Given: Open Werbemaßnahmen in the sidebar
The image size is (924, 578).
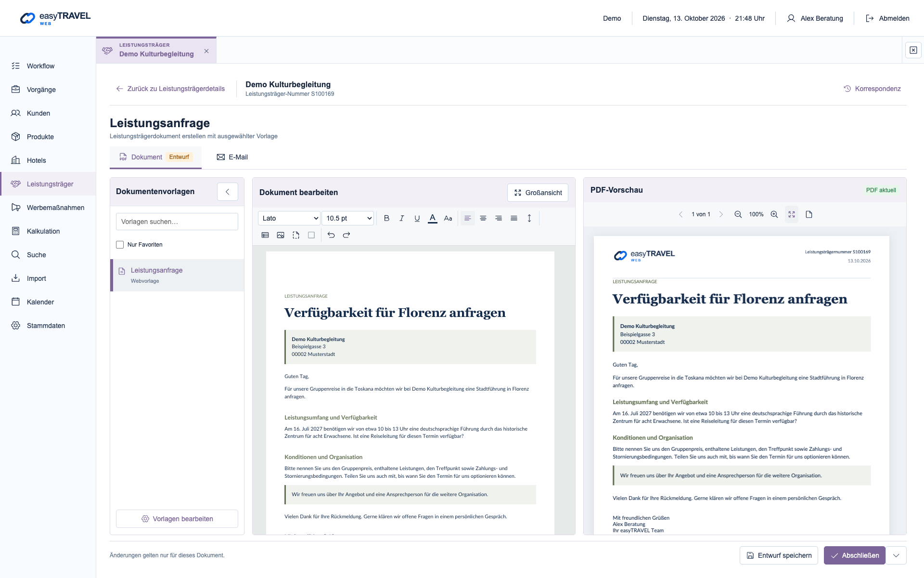Looking at the screenshot, I should coord(48,208).
